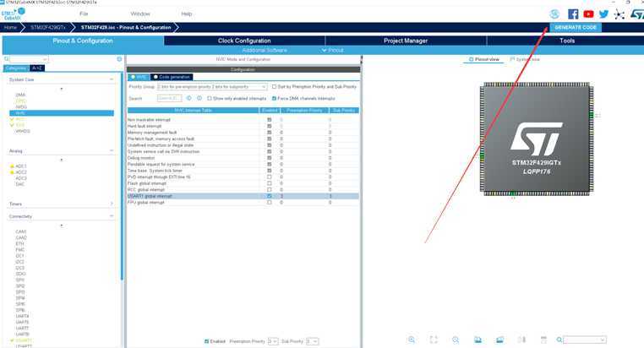
Task: Toggle the split pins view icon
Action: point(521,340)
